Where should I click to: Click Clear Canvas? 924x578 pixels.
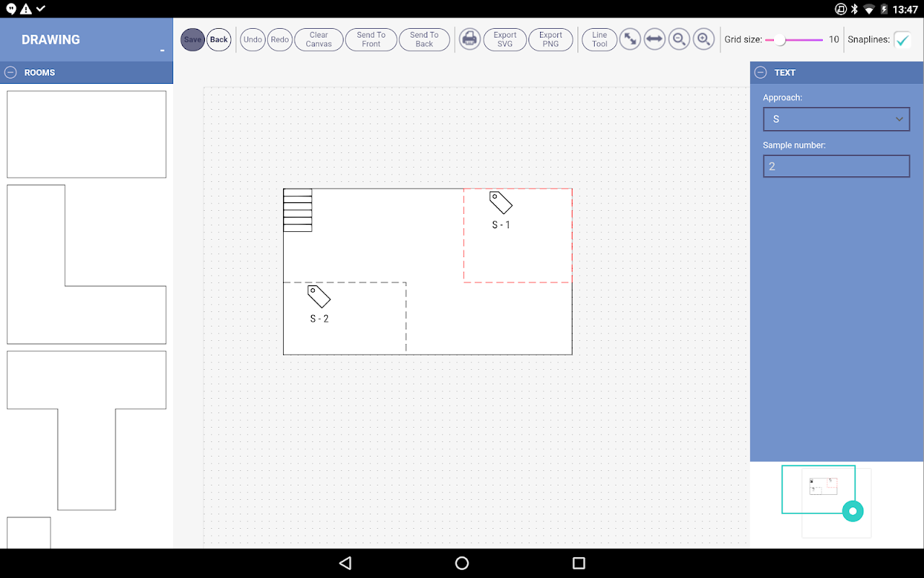point(318,40)
